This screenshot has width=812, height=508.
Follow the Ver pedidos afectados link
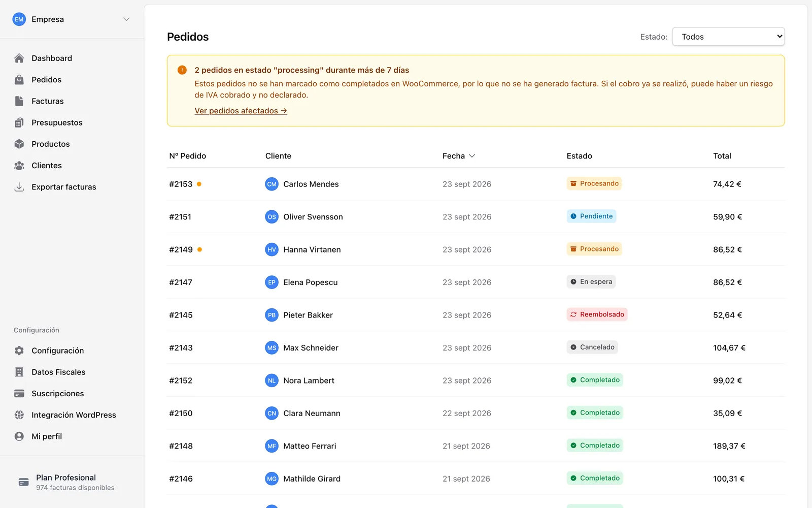pyautogui.click(x=241, y=111)
